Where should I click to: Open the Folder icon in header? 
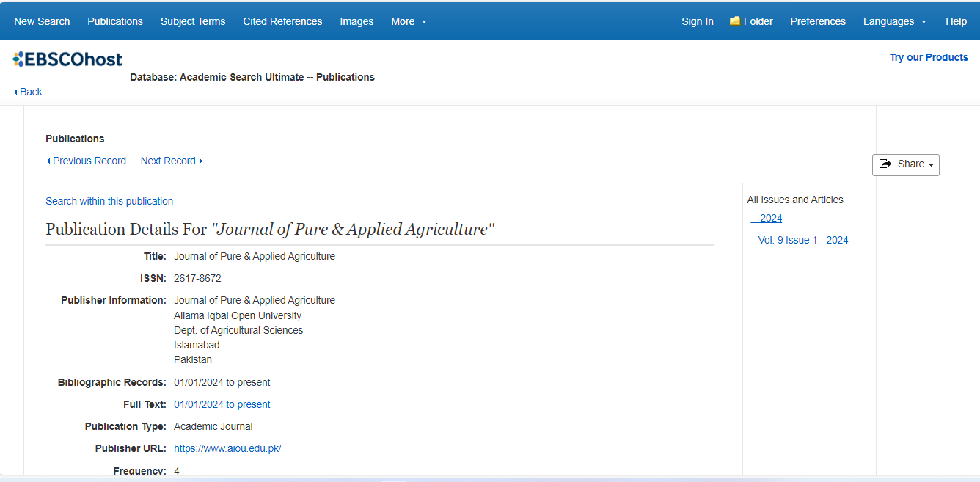pos(735,21)
